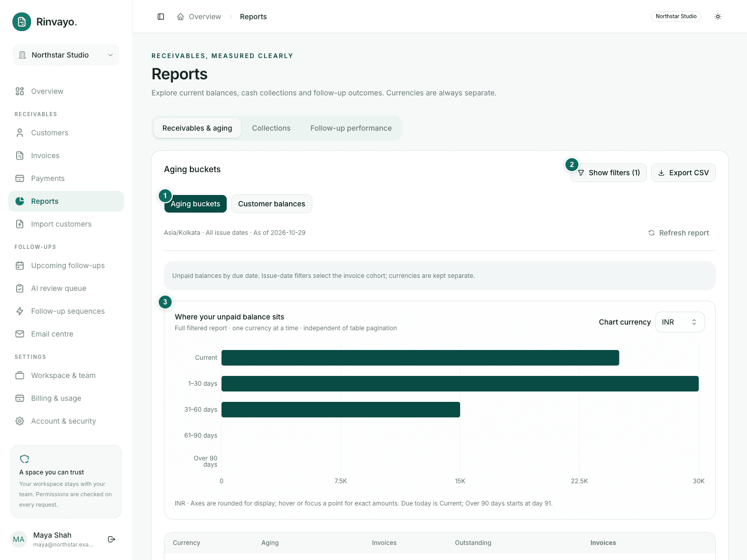Viewport: 747px width, 560px height.
Task: Click the Maya Shah user name
Action: click(52, 535)
